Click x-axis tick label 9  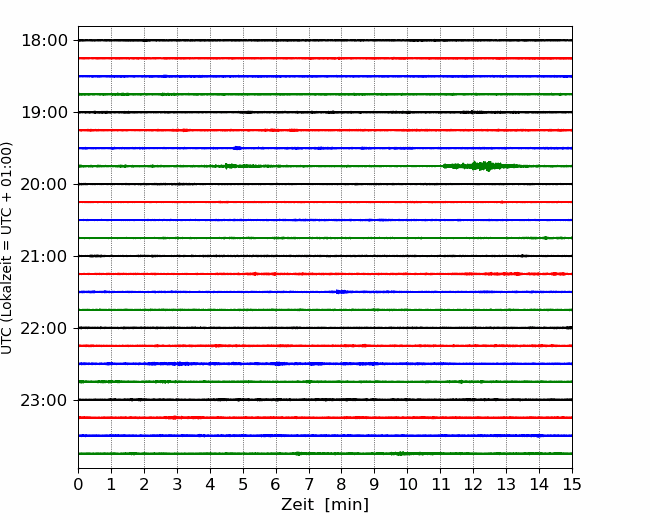(375, 484)
